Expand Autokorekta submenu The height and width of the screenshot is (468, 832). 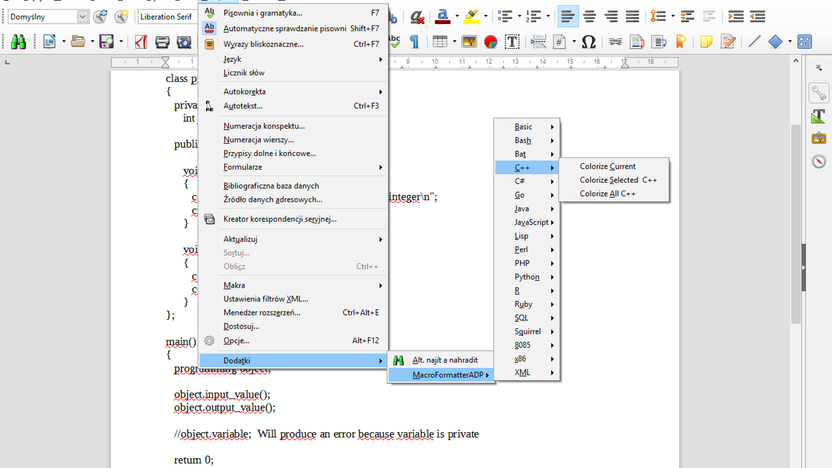click(x=293, y=91)
